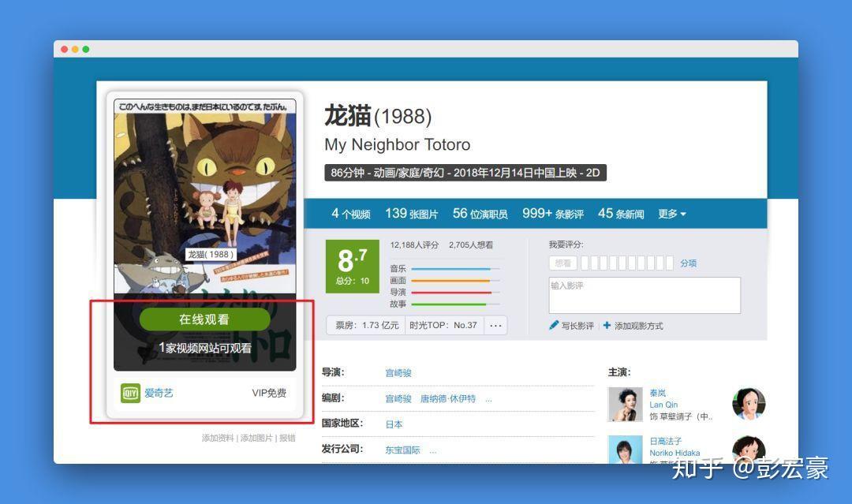Open the 报错 link
852x504 pixels.
click(287, 438)
